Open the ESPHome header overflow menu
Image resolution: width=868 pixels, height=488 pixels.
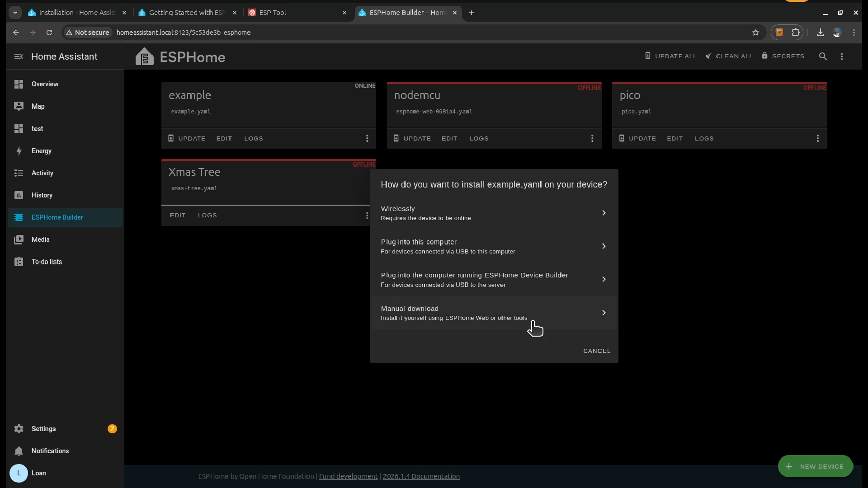point(842,56)
